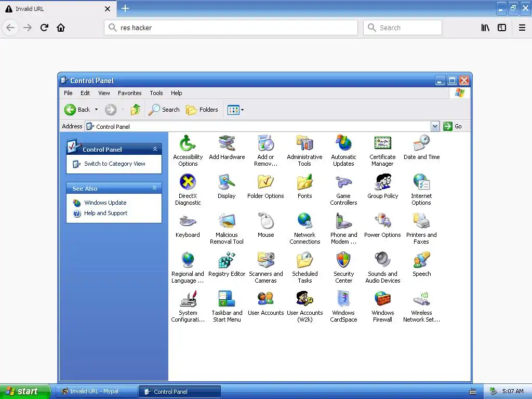The height and width of the screenshot is (399, 532).
Task: Reload the browser page
Action: pos(45,28)
